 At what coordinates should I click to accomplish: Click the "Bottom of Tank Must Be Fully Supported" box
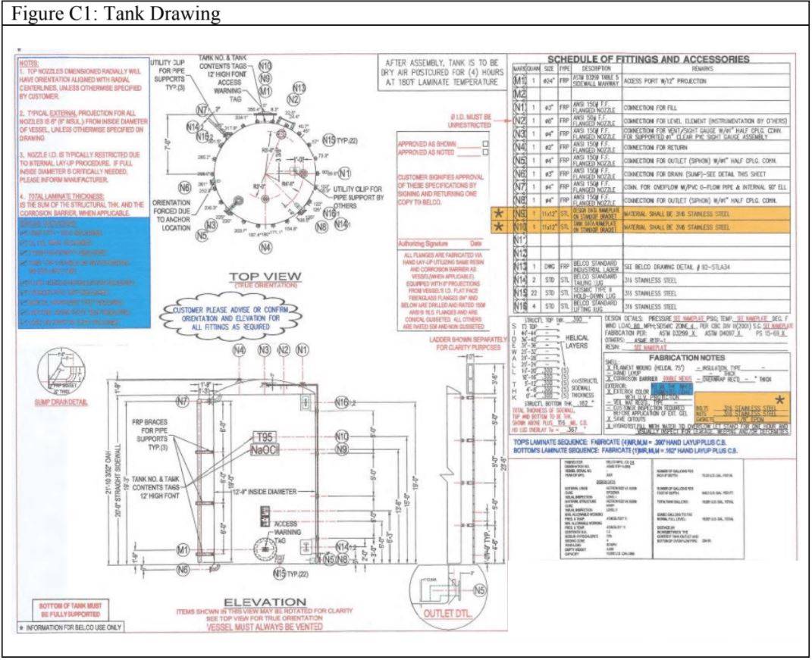coord(71,610)
